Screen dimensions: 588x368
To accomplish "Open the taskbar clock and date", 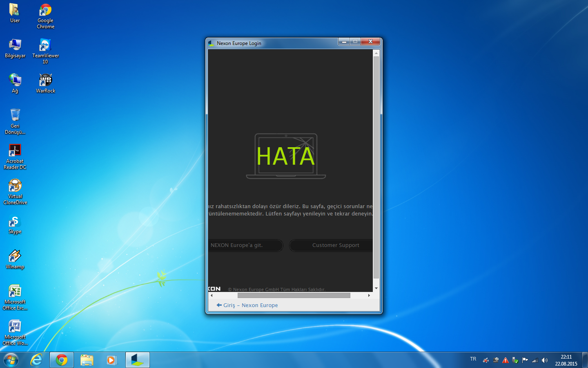I will click(566, 360).
